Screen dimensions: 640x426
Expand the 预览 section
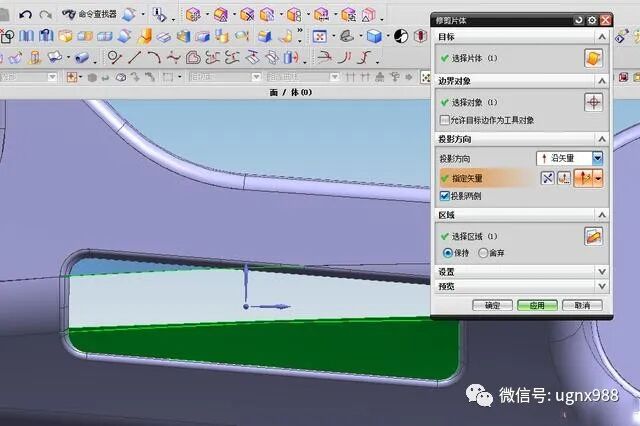pos(602,286)
